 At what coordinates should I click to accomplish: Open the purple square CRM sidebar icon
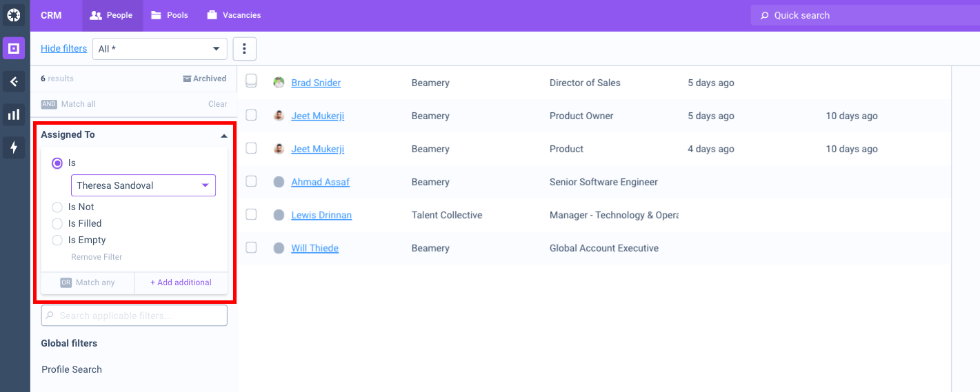[x=14, y=48]
